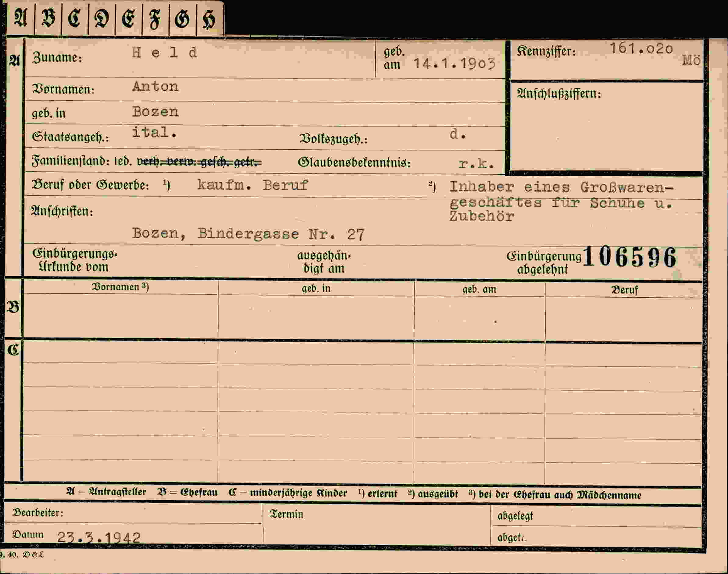The height and width of the screenshot is (574, 728).
Task: Click the "Bearbeiter:" field label
Action: pos(37,513)
